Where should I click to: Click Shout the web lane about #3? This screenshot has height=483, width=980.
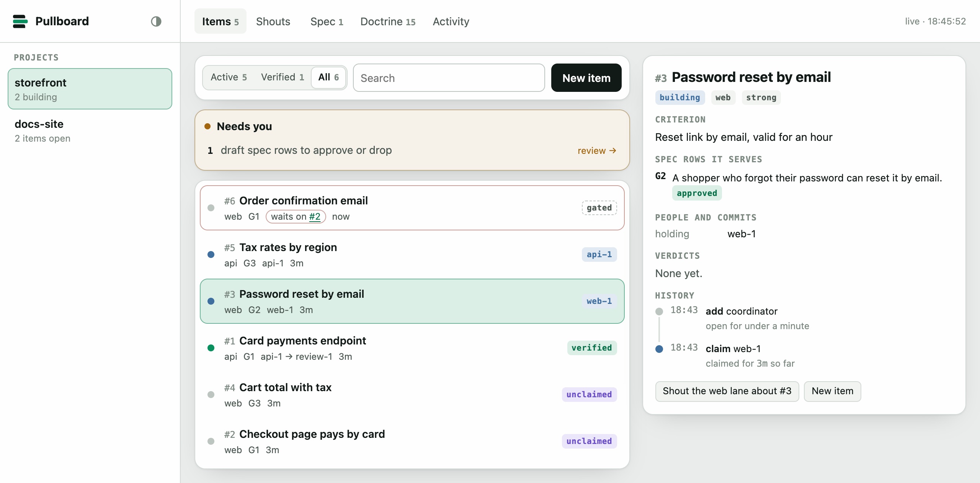727,391
